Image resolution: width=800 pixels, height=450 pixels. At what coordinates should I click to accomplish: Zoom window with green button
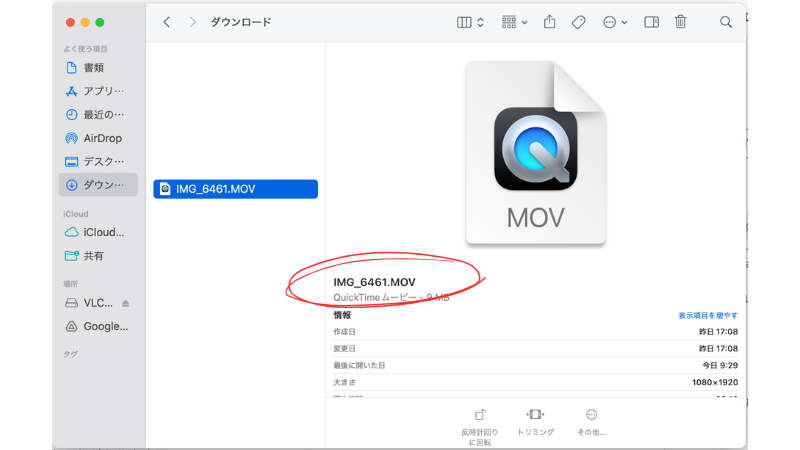pos(100,22)
